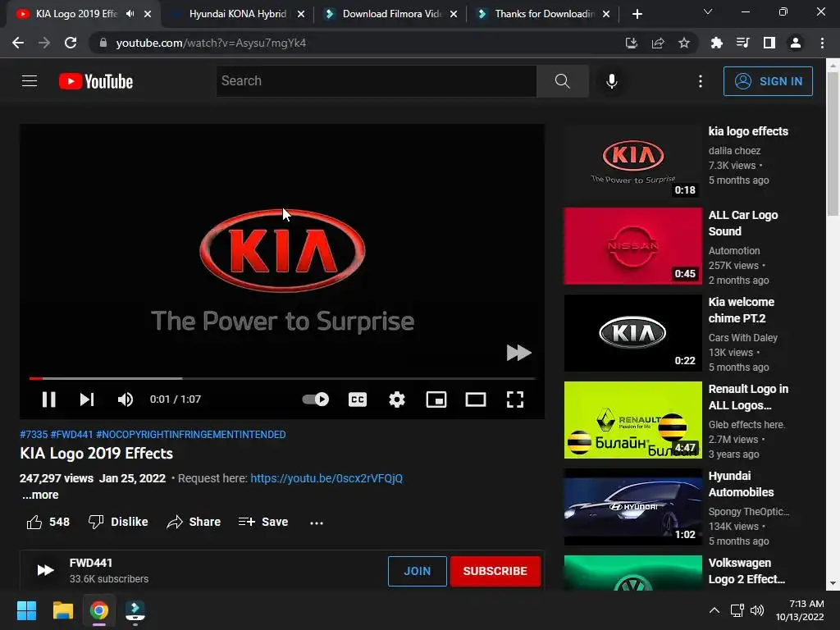This screenshot has width=840, height=630.
Task: Open File Explorer from taskbar
Action: (62, 610)
